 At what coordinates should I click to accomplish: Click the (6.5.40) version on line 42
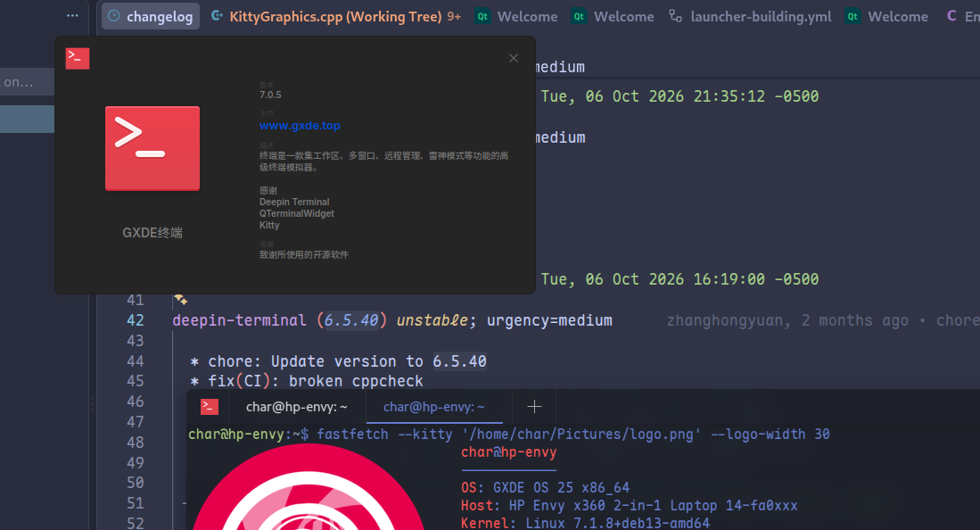click(x=352, y=320)
